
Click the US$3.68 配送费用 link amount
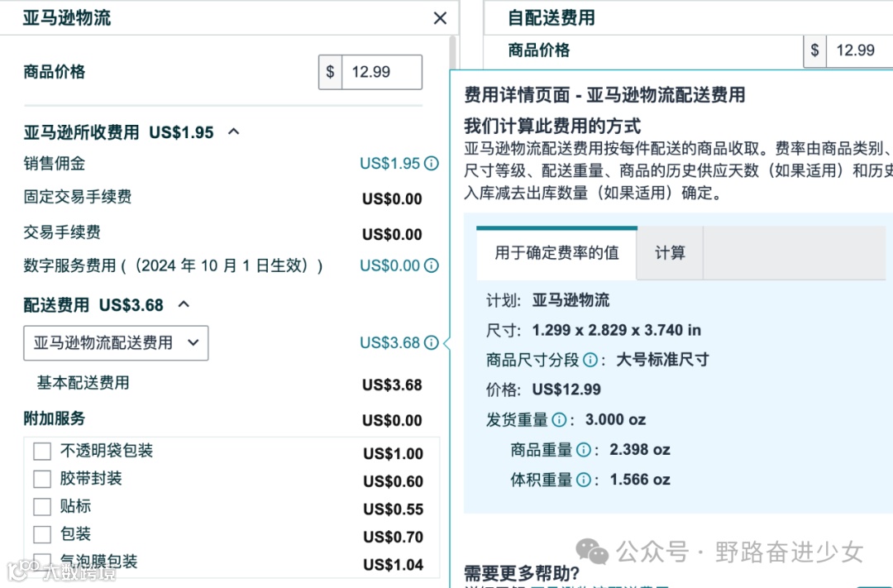pyautogui.click(x=389, y=342)
